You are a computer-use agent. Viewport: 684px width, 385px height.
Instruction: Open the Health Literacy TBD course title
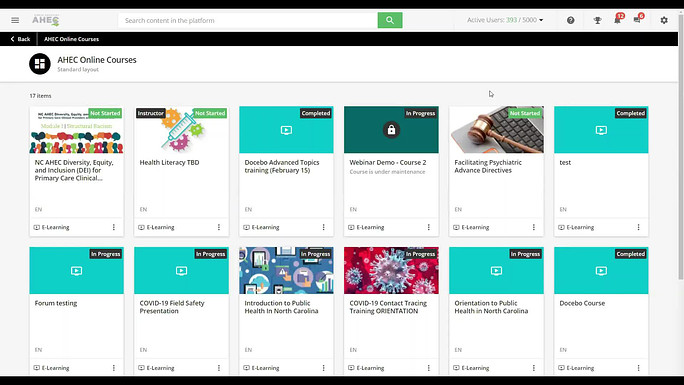click(x=169, y=162)
